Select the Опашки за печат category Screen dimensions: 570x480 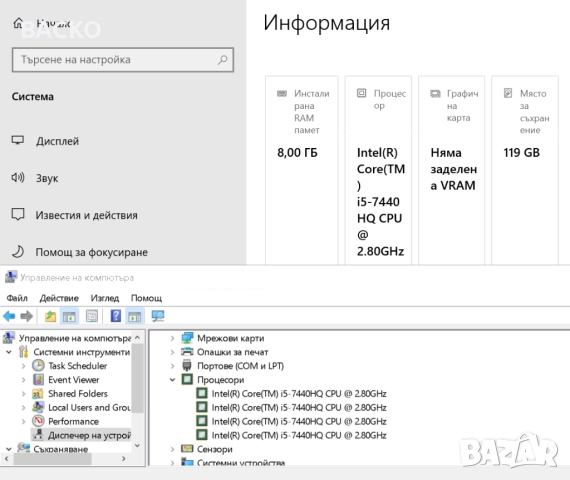[x=233, y=352]
